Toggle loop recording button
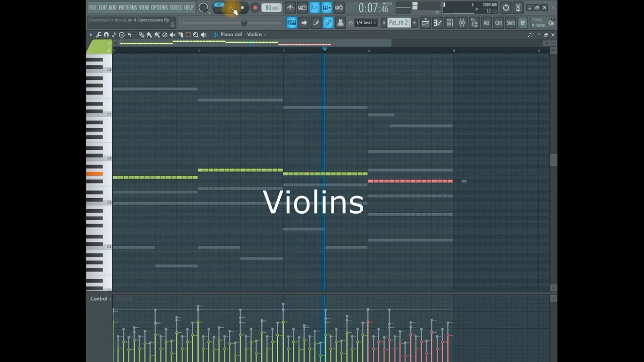The height and width of the screenshot is (362, 644). [339, 8]
